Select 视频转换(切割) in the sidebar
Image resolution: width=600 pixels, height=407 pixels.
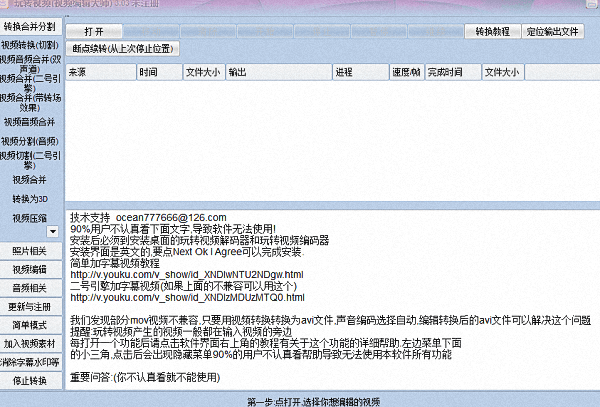pos(29,45)
